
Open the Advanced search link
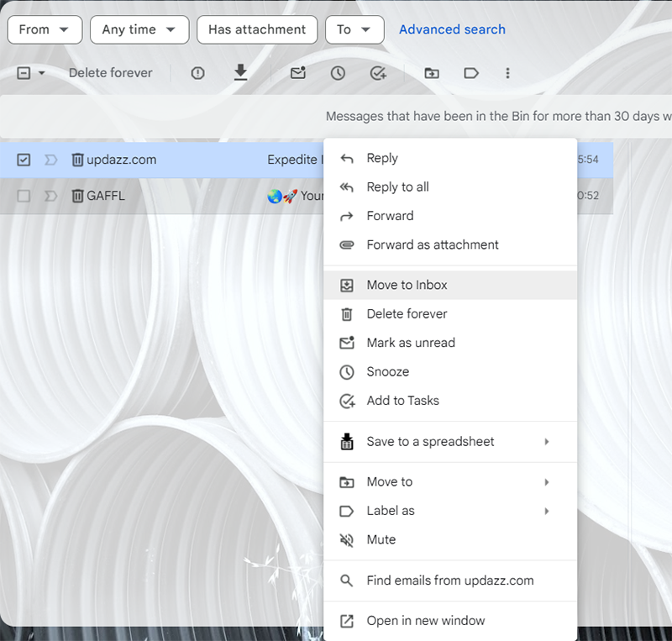452,29
